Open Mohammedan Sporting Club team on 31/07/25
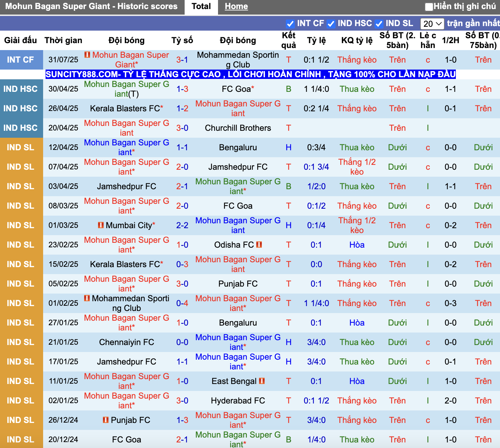The height and width of the screenshot is (448, 500). [x=238, y=60]
